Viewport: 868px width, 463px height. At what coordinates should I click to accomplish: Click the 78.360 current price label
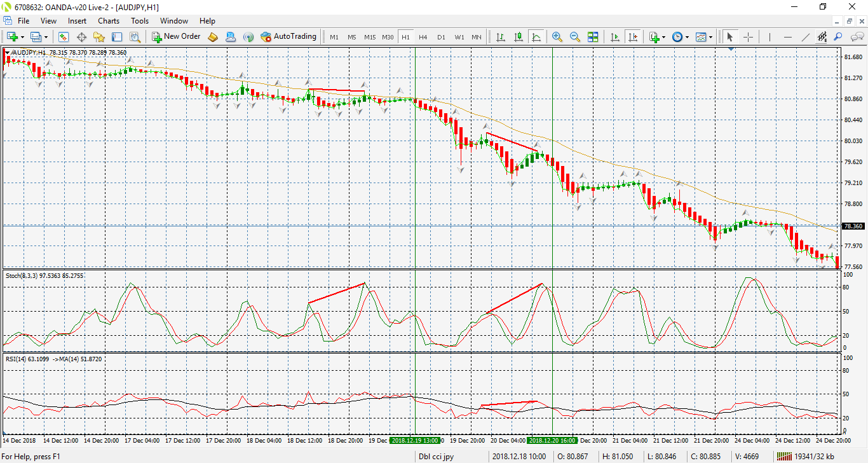tap(853, 226)
